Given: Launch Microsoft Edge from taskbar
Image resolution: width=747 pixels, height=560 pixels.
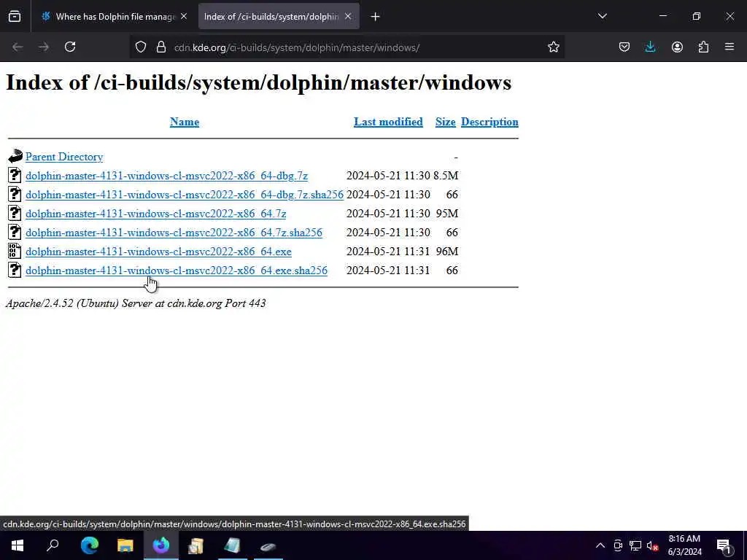Looking at the screenshot, I should coord(89,545).
